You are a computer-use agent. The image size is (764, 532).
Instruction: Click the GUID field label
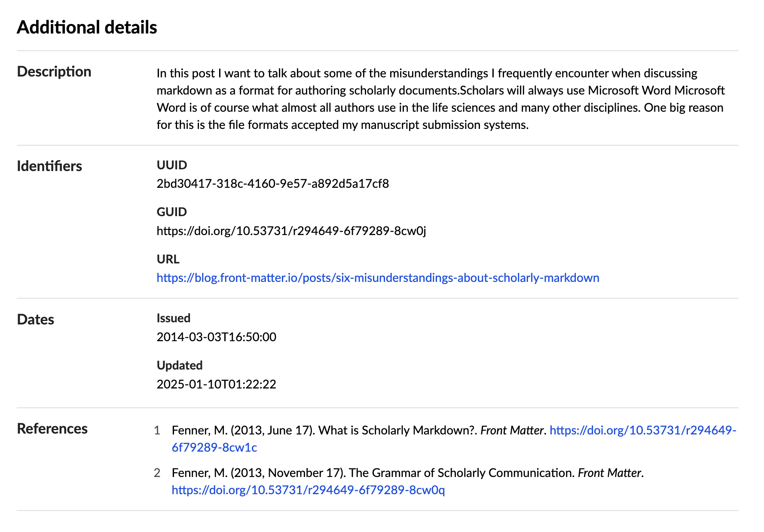click(x=172, y=212)
